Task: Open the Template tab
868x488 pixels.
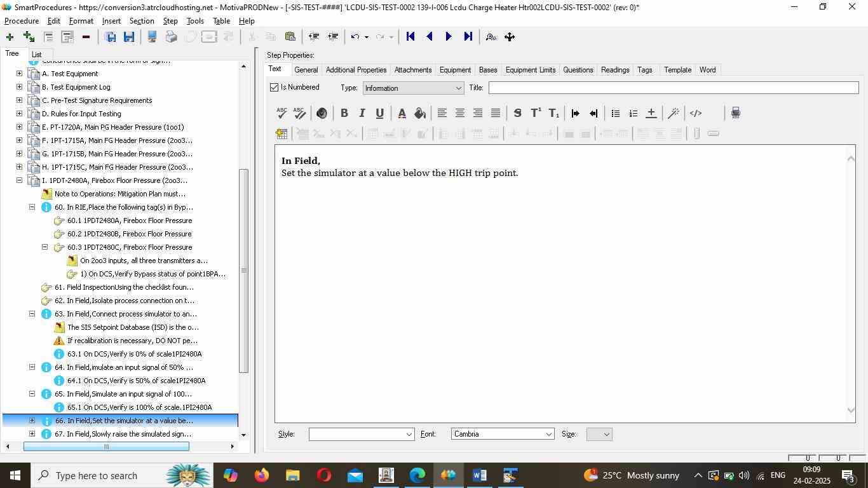Action: [x=677, y=70]
